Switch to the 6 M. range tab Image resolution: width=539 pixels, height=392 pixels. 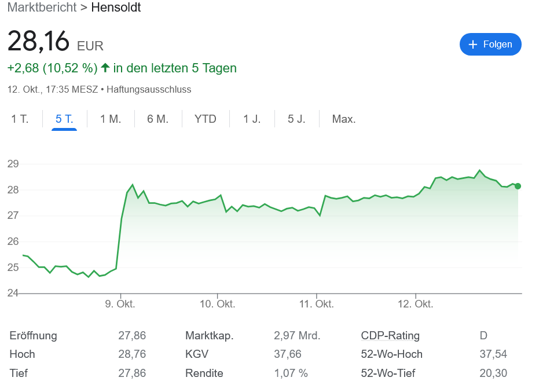(157, 119)
